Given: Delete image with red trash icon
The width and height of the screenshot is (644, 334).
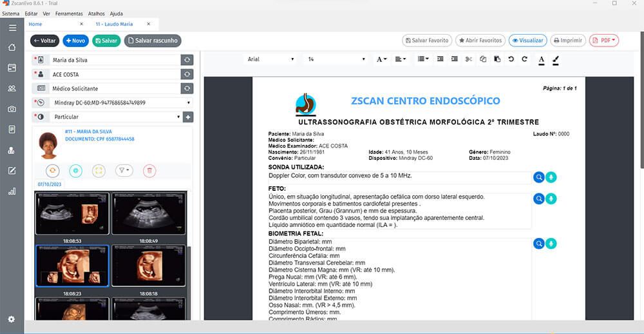Looking at the screenshot, I should (149, 171).
